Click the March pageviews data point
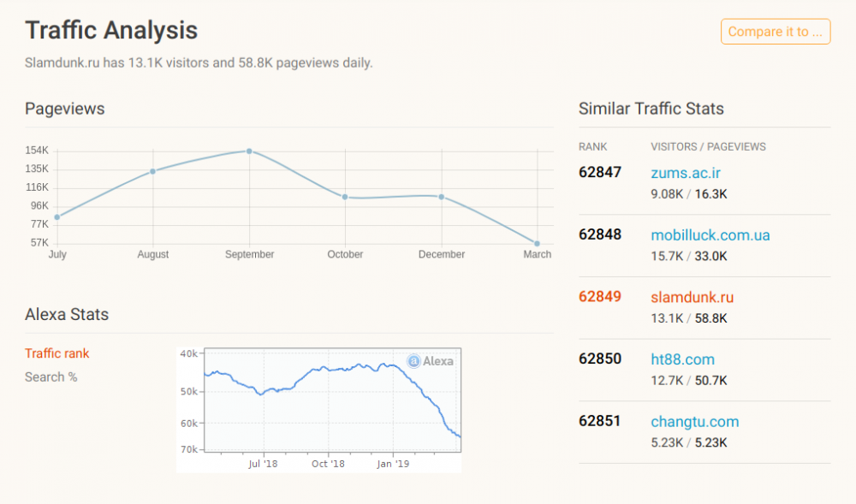This screenshot has width=856, height=504. click(538, 244)
